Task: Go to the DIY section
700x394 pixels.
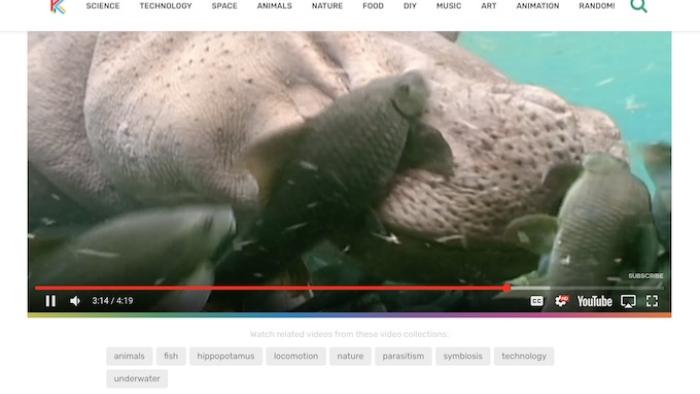Action: coord(410,6)
